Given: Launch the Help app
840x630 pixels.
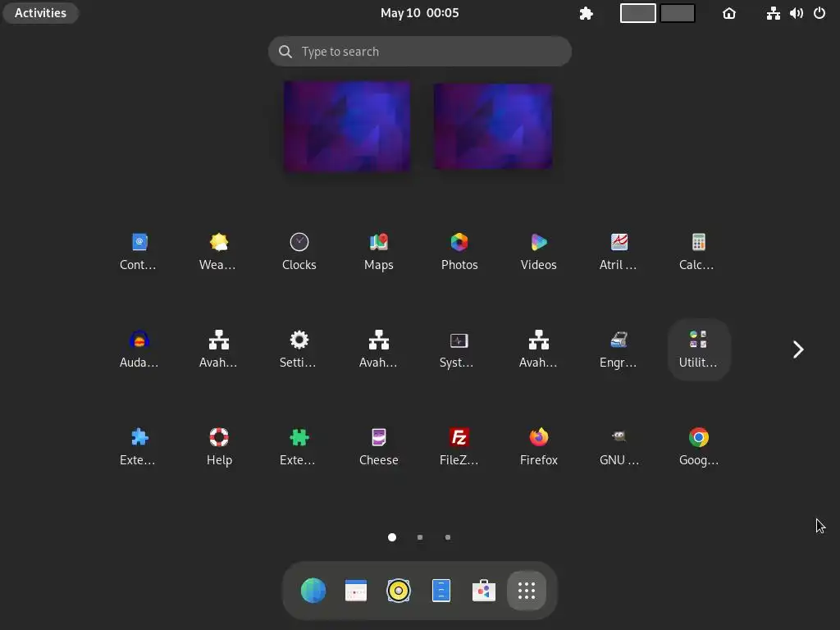Looking at the screenshot, I should (218, 447).
